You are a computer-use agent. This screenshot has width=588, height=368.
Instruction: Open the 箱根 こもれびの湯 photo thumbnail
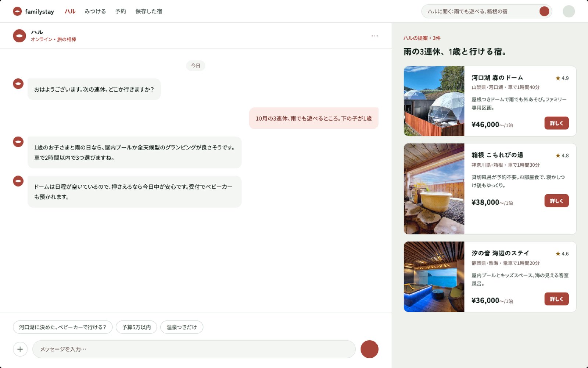[x=434, y=189]
